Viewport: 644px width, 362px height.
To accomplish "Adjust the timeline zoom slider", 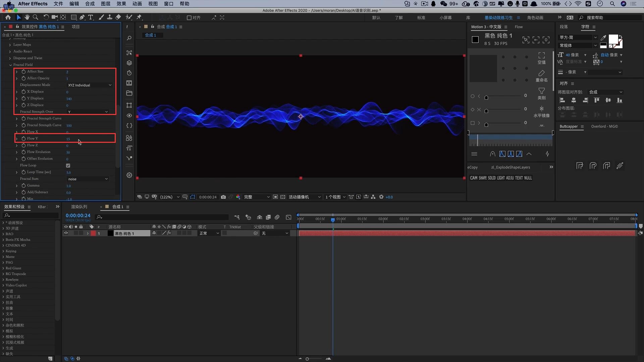I will pyautogui.click(x=307, y=359).
